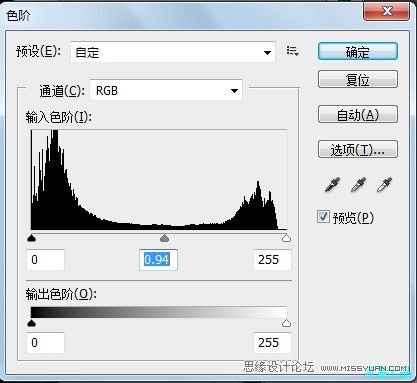Image resolution: width=417 pixels, height=383 pixels.
Task: Click the midtone gamma field 0.94
Action: click(158, 259)
